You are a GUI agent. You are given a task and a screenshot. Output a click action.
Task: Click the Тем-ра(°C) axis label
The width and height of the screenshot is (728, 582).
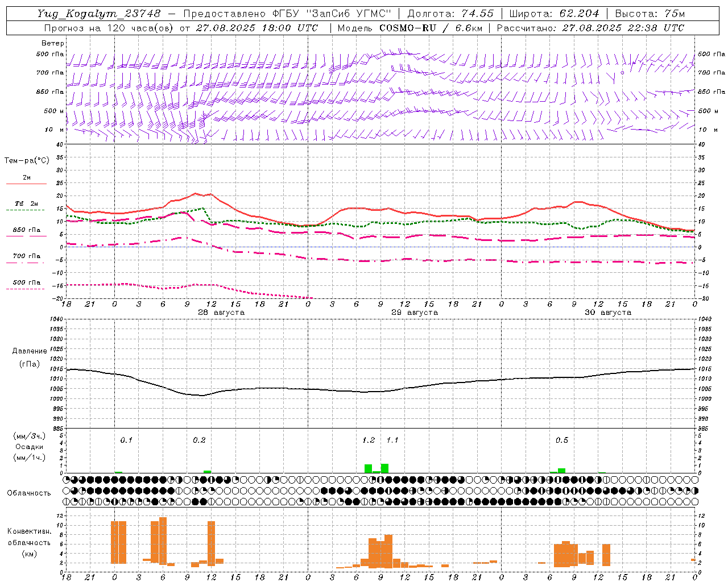point(27,161)
